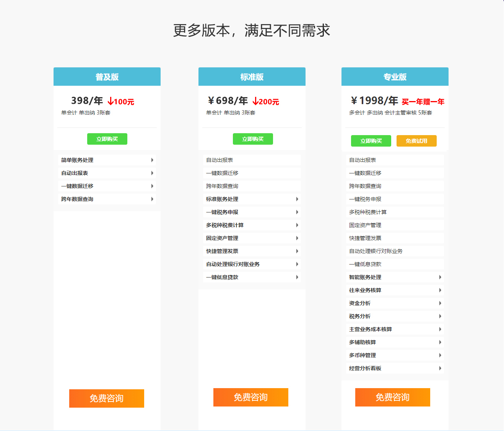Click 一键低息贷款 row in 专业版
Image resolution: width=504 pixels, height=431 pixels.
click(x=395, y=264)
